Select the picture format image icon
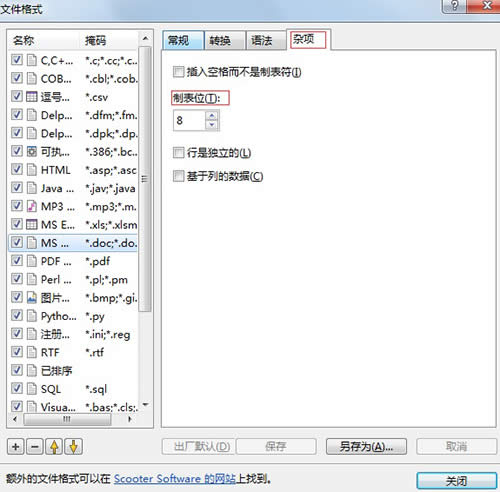The height and width of the screenshot is (492, 500). pyautogui.click(x=32, y=297)
